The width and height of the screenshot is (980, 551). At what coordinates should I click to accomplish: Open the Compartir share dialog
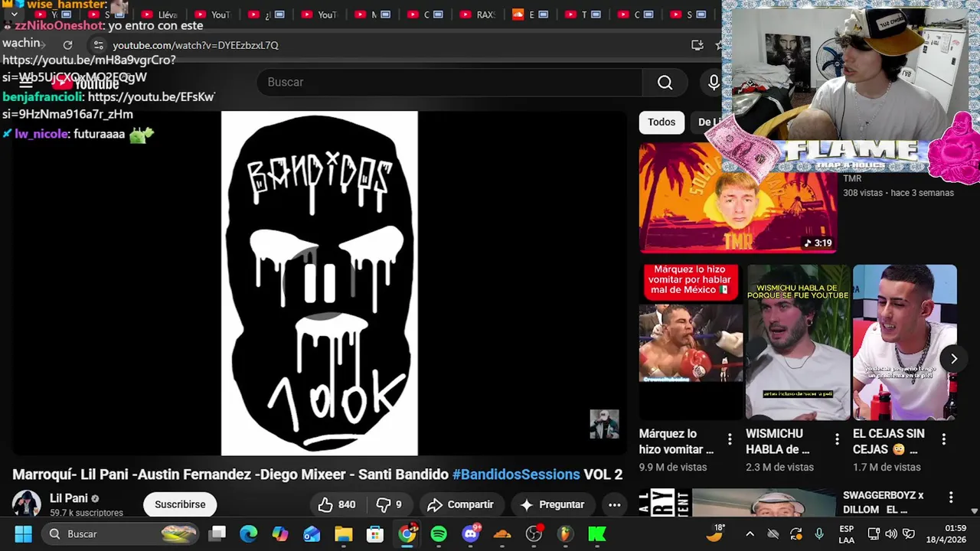[460, 504]
